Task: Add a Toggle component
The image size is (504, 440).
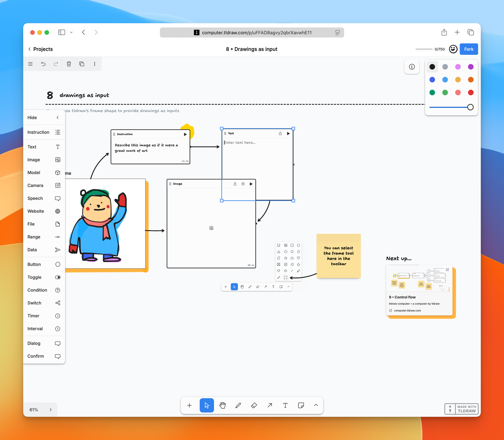Action: (44, 277)
